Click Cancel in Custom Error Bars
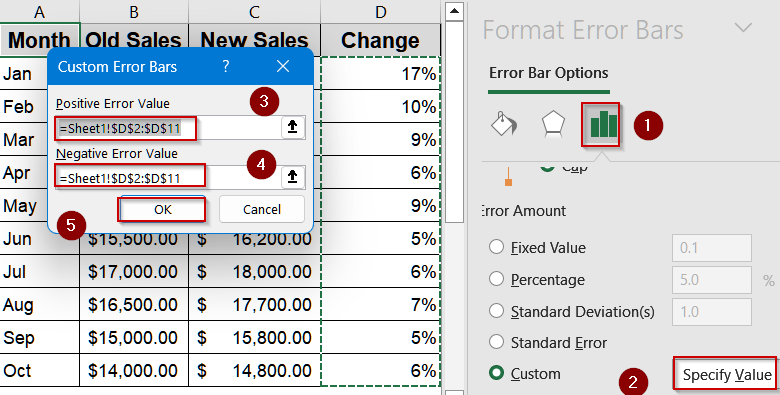Viewport: 780px width, 395px height. click(x=262, y=209)
